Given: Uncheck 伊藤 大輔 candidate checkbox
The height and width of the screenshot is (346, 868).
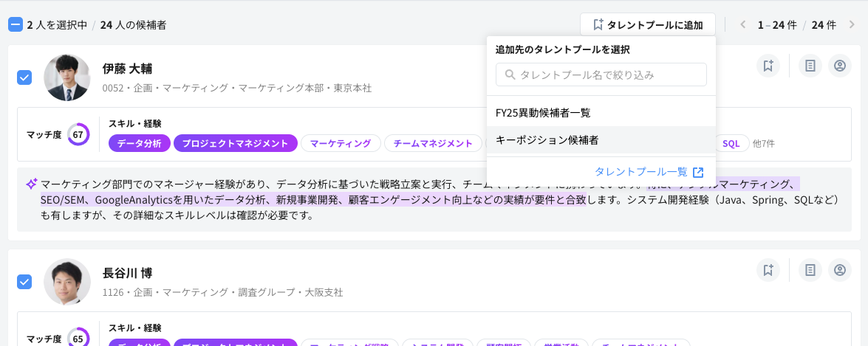Looking at the screenshot, I should click(24, 77).
